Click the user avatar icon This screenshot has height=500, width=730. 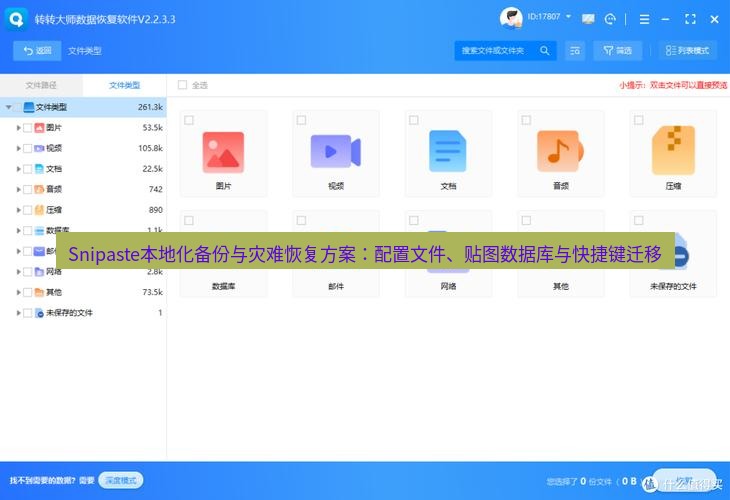click(x=511, y=19)
